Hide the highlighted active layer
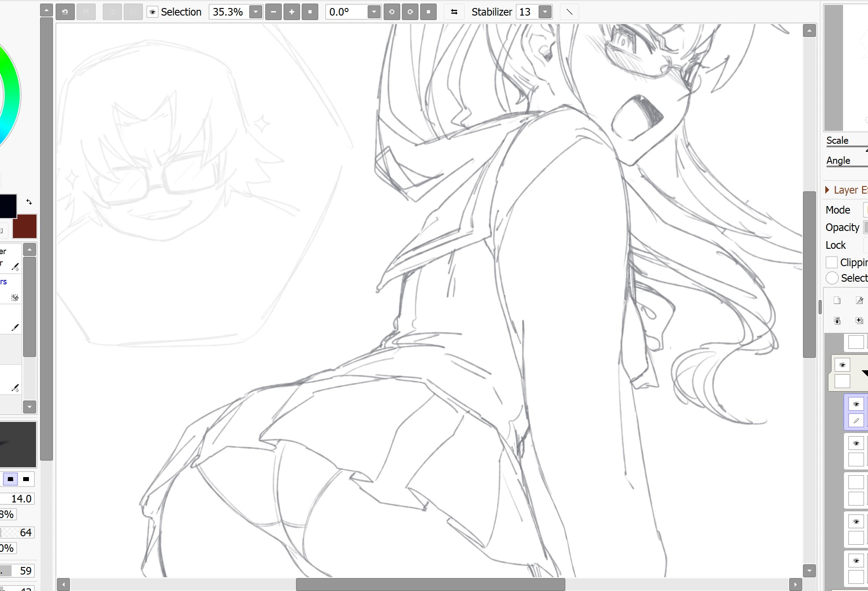 pyautogui.click(x=856, y=404)
